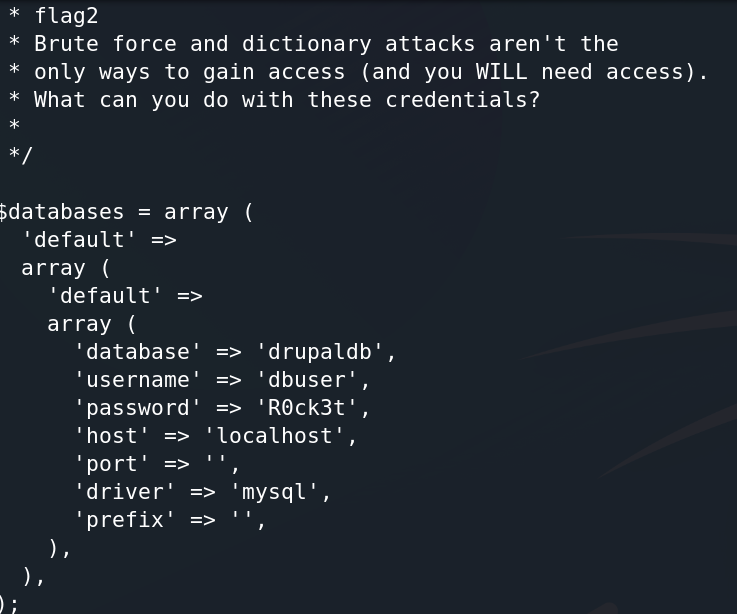Place cursor on the word 'dictionary'
The height and width of the screenshot is (614, 737).
pos(306,44)
